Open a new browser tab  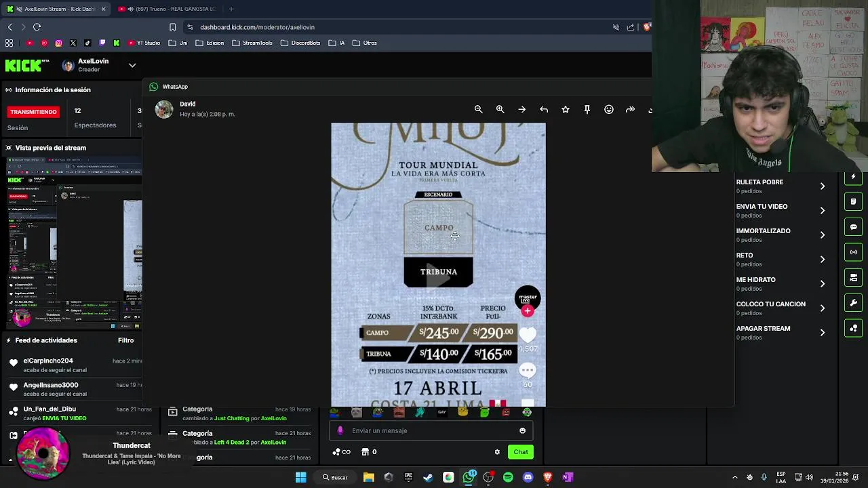click(x=231, y=9)
